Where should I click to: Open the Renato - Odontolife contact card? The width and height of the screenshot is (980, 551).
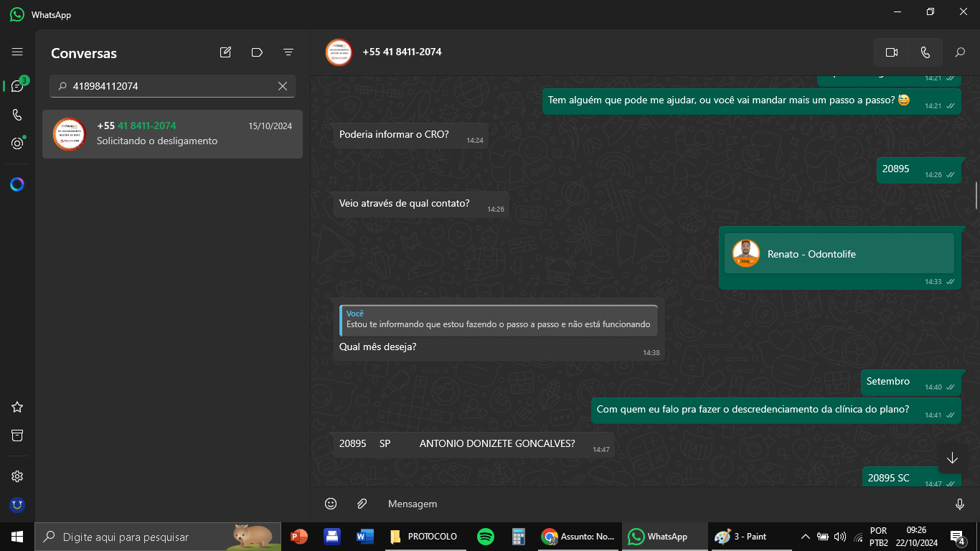click(839, 254)
